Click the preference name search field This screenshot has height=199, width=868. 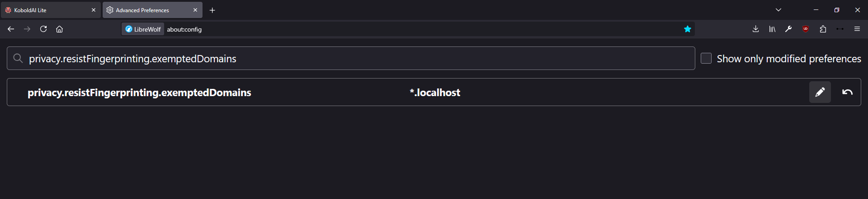353,59
